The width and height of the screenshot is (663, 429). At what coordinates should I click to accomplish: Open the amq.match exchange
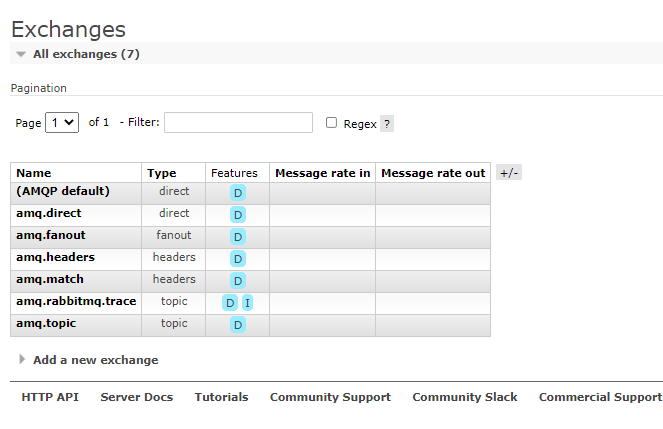[50, 279]
